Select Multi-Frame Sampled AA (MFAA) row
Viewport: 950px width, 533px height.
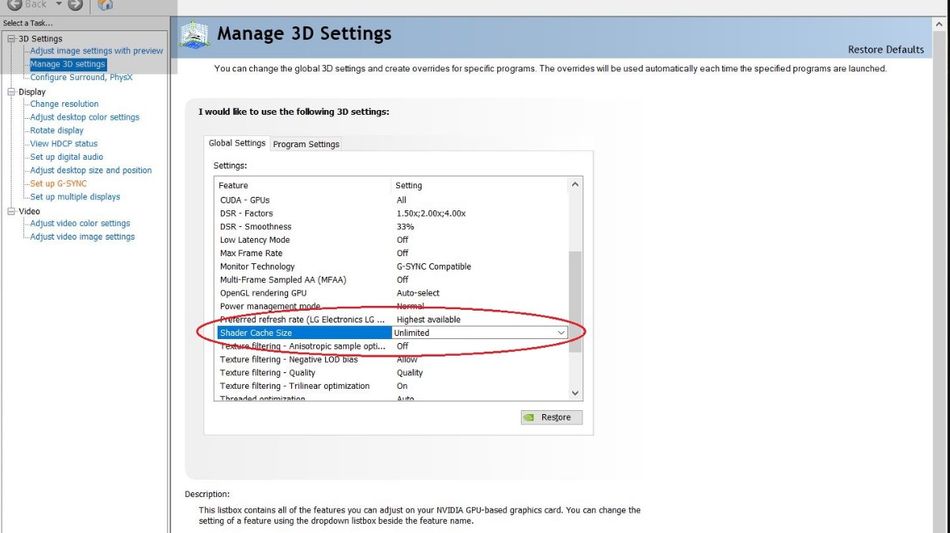coord(392,280)
